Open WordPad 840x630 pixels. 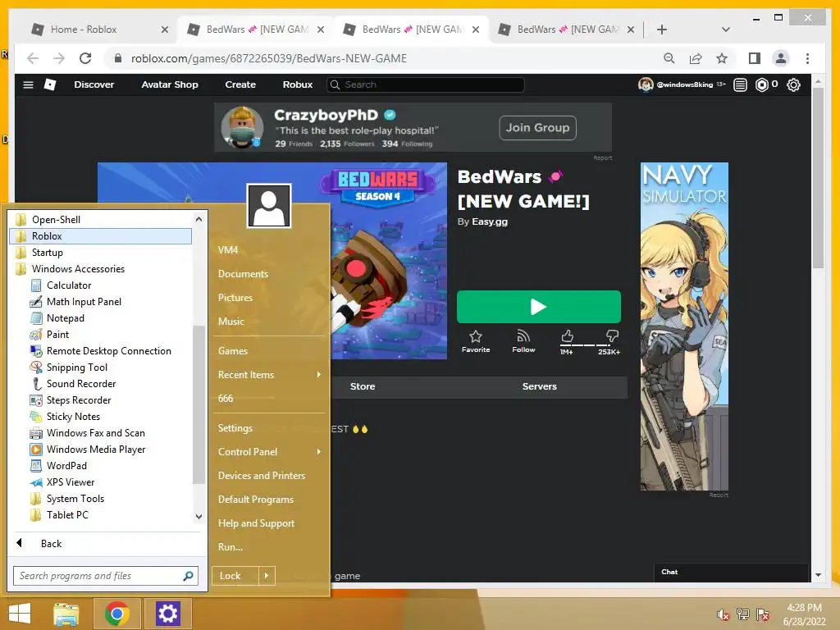coord(58,466)
